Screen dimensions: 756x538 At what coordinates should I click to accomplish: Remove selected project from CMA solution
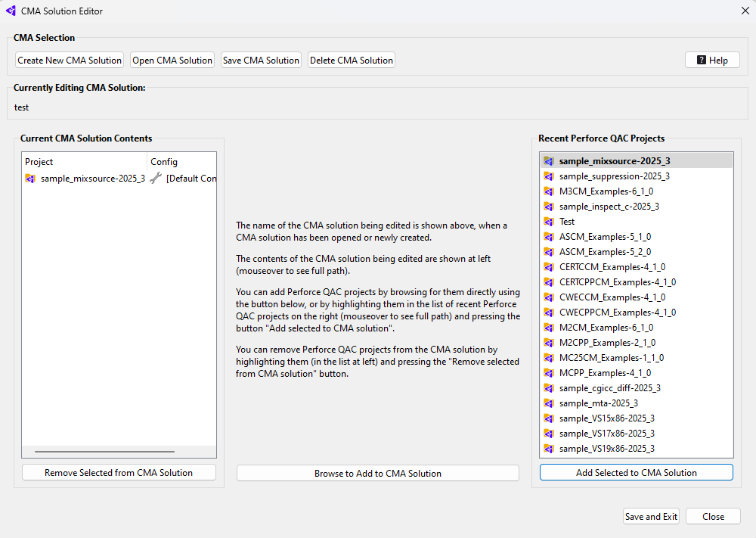pyautogui.click(x=119, y=473)
